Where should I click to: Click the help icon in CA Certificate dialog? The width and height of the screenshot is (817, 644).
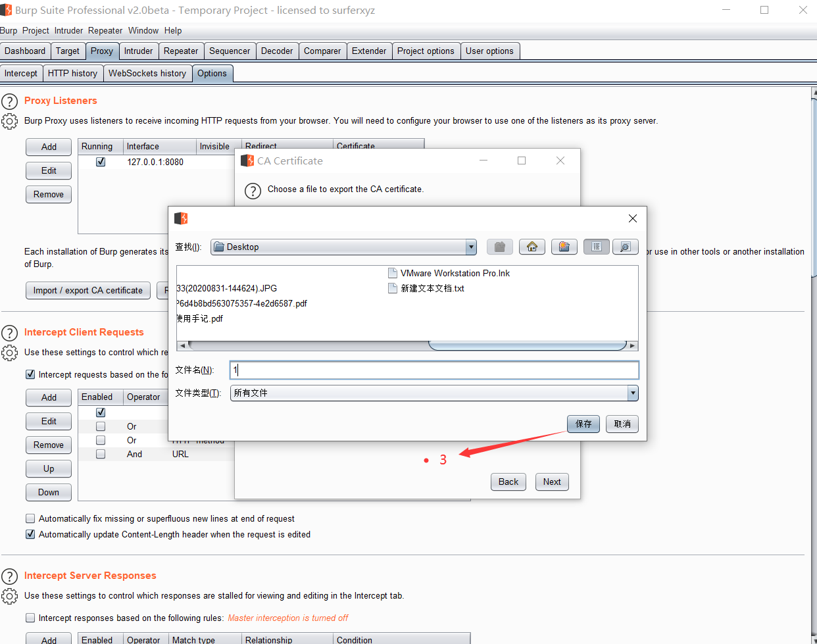click(253, 191)
